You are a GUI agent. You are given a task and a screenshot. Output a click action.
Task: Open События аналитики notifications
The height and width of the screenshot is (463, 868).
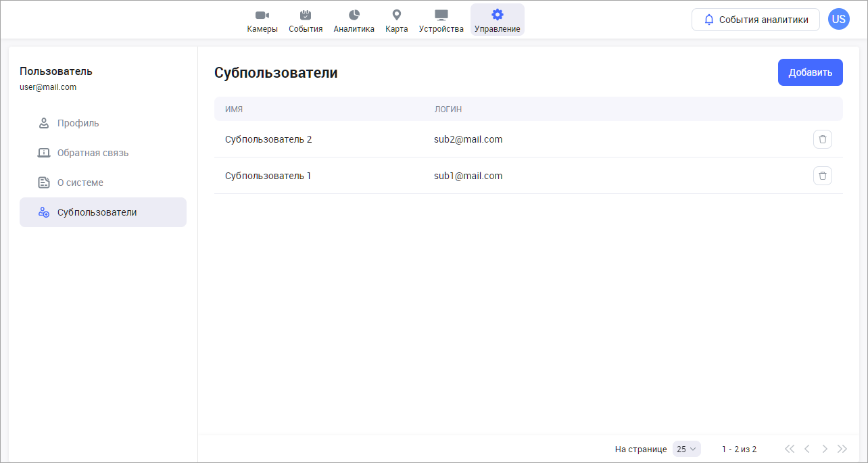pyautogui.click(x=755, y=20)
